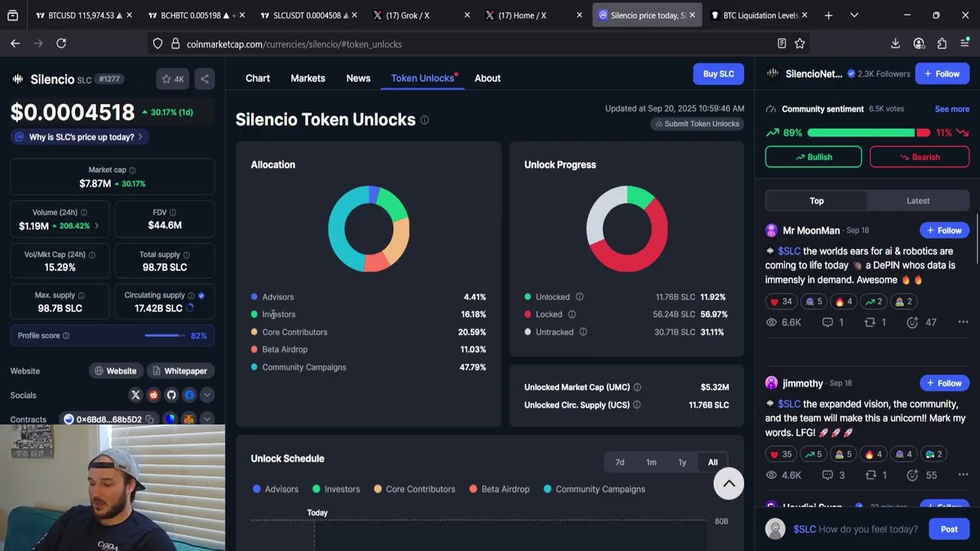Viewport: 980px width, 551px height.
Task: Open browser tab list dropdown
Action: coord(854,15)
